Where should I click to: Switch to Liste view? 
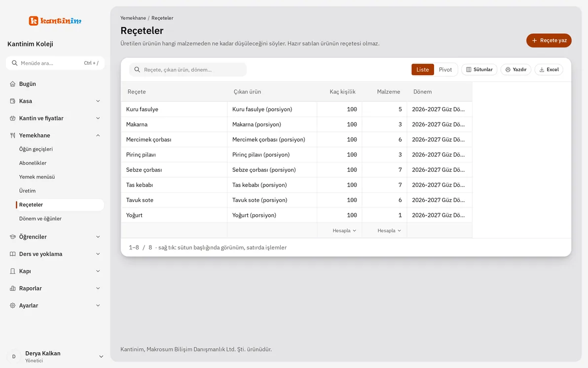tap(423, 70)
